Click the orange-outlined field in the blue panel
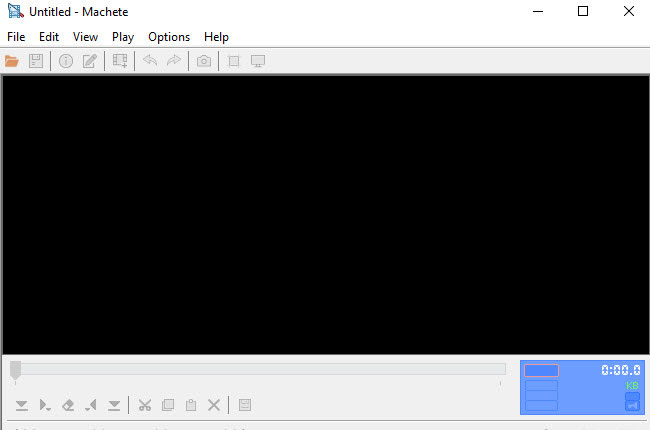The image size is (650, 430). (541, 370)
